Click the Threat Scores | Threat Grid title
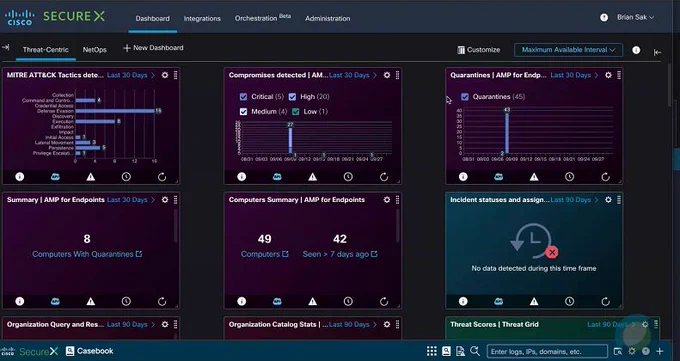 (x=494, y=324)
